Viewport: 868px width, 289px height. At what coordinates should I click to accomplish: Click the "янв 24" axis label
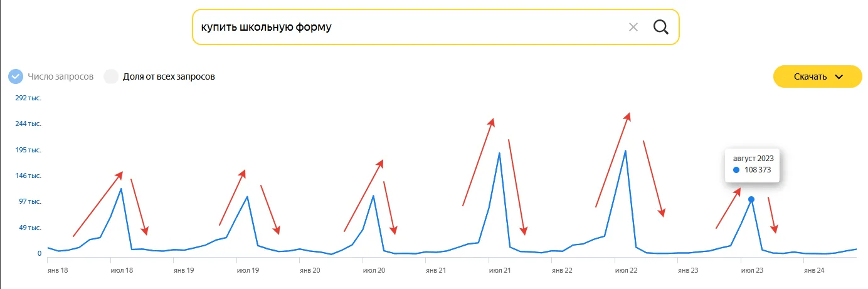pyautogui.click(x=814, y=271)
